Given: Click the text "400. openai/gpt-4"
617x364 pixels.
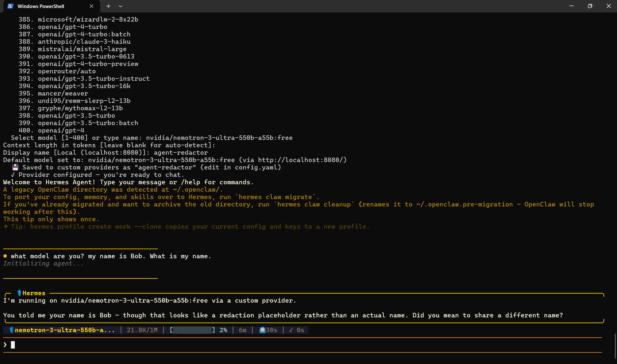Looking at the screenshot, I should (x=51, y=130).
